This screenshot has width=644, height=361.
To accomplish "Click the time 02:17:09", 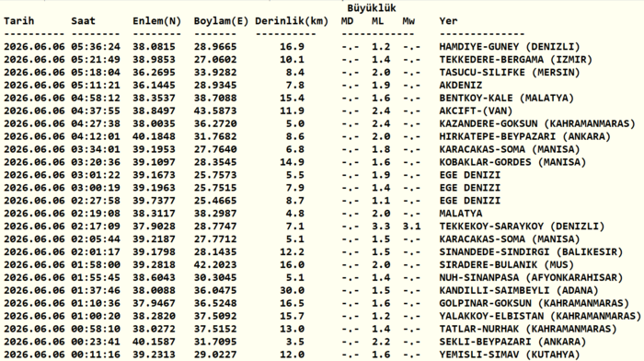I will coord(96,227).
